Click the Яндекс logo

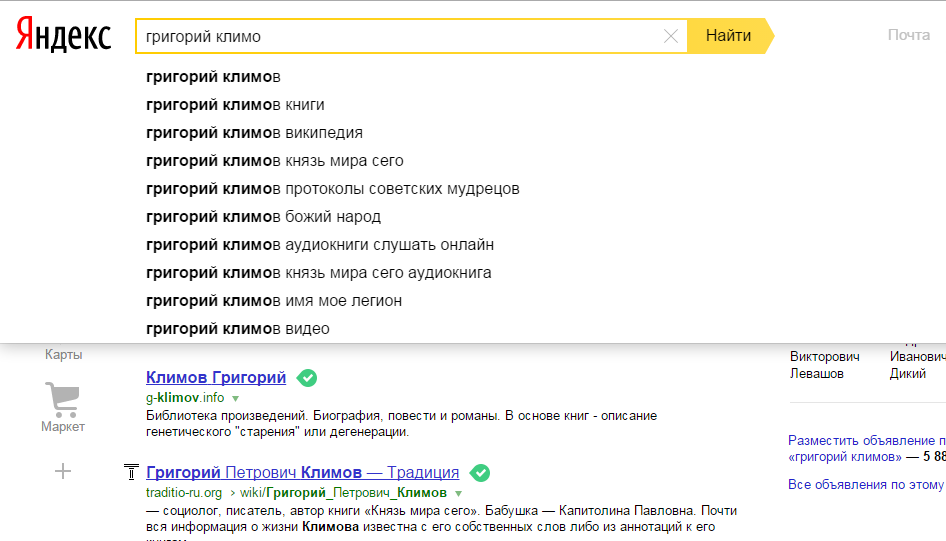[63, 34]
